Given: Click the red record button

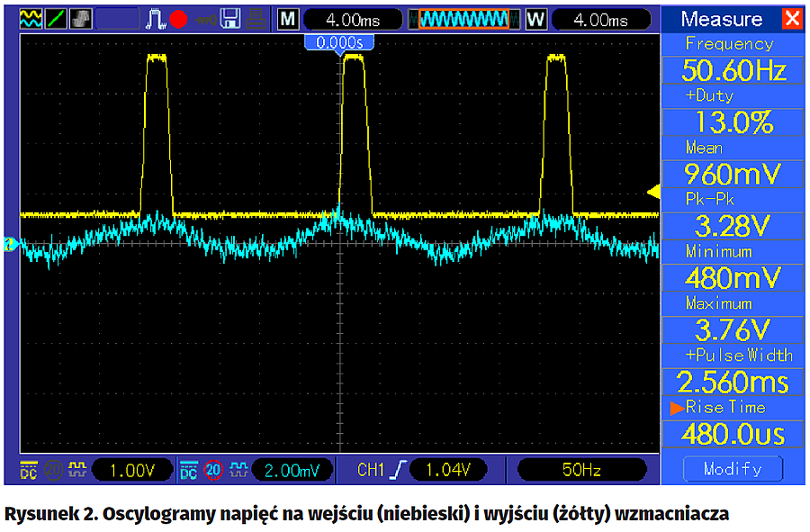Looking at the screenshot, I should 177,19.
